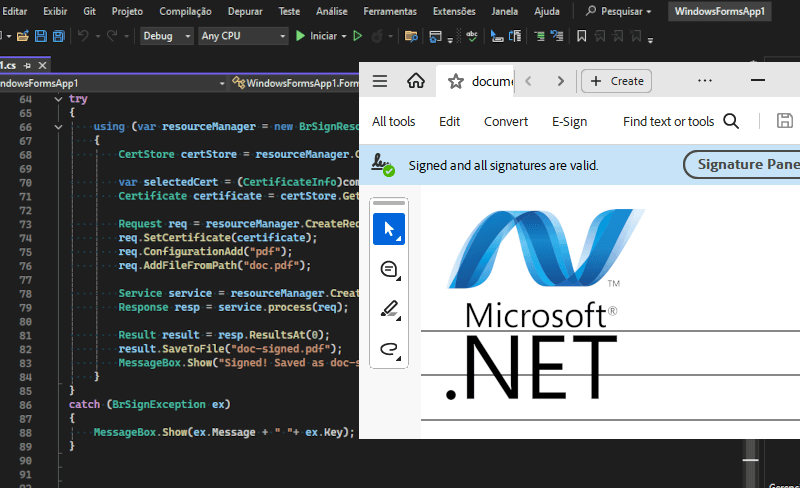Undo the last edit in Visual Studio

(83, 36)
